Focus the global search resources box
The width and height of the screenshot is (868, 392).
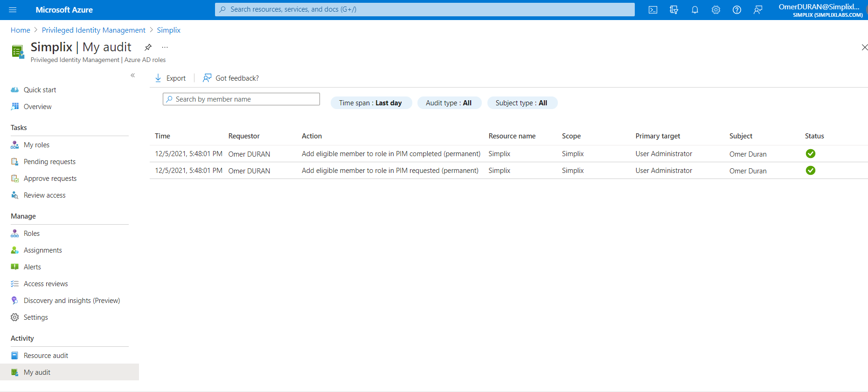pyautogui.click(x=425, y=9)
